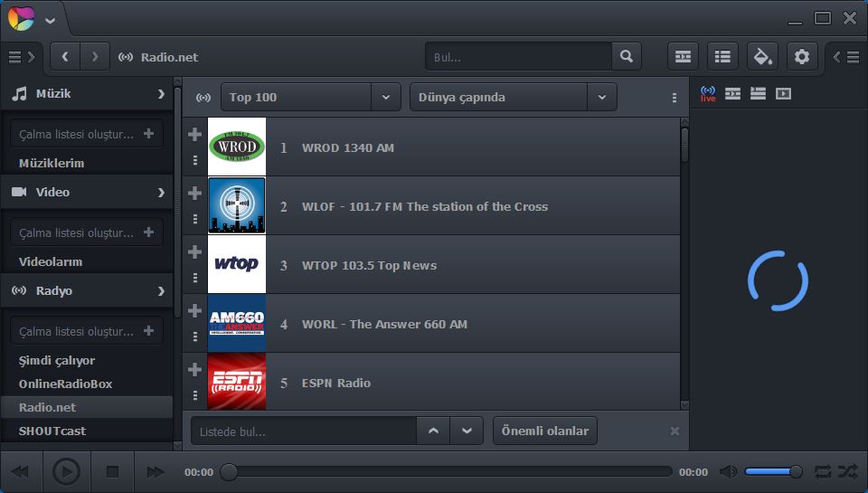Viewport: 868px width, 493px height.
Task: Open options dots for ESPN Radio
Action: pos(195,395)
